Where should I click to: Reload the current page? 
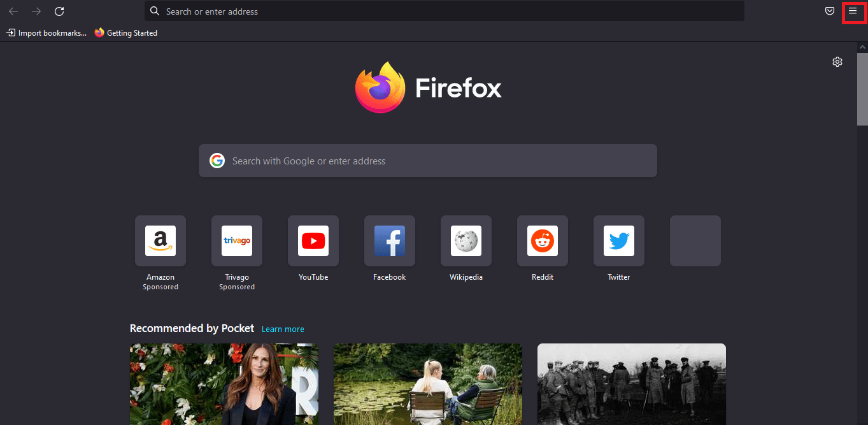click(59, 11)
